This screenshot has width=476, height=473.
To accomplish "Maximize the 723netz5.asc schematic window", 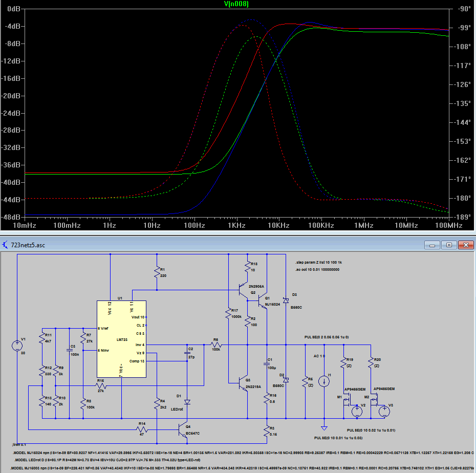I will point(449,245).
